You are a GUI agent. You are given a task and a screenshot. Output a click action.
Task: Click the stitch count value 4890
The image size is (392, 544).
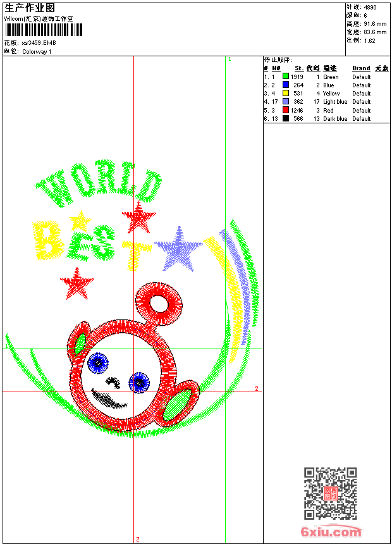click(x=370, y=8)
